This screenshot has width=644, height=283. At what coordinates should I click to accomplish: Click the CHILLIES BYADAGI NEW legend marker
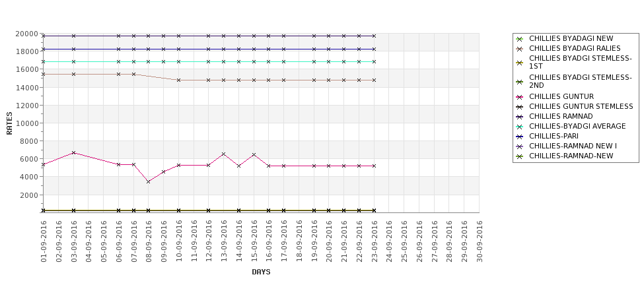(x=520, y=39)
